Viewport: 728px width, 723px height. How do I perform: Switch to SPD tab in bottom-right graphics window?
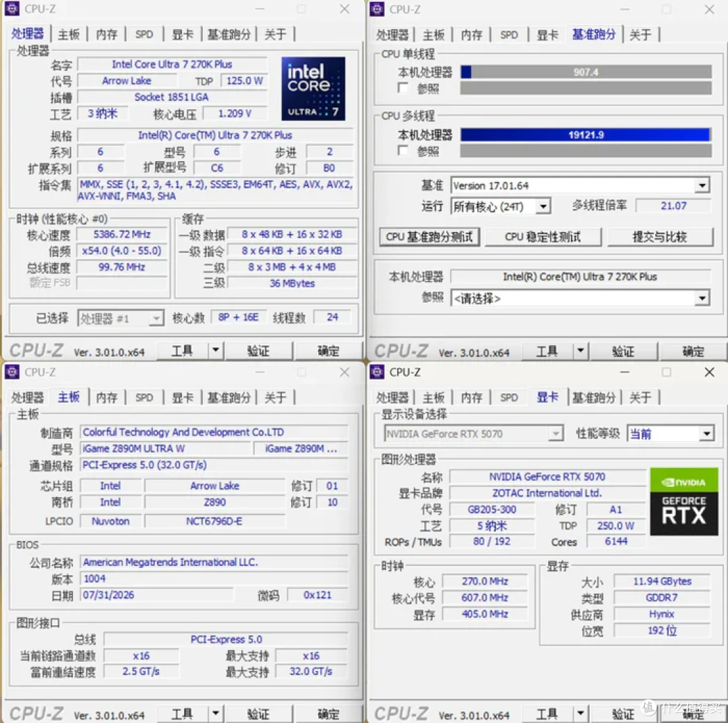coord(509,397)
